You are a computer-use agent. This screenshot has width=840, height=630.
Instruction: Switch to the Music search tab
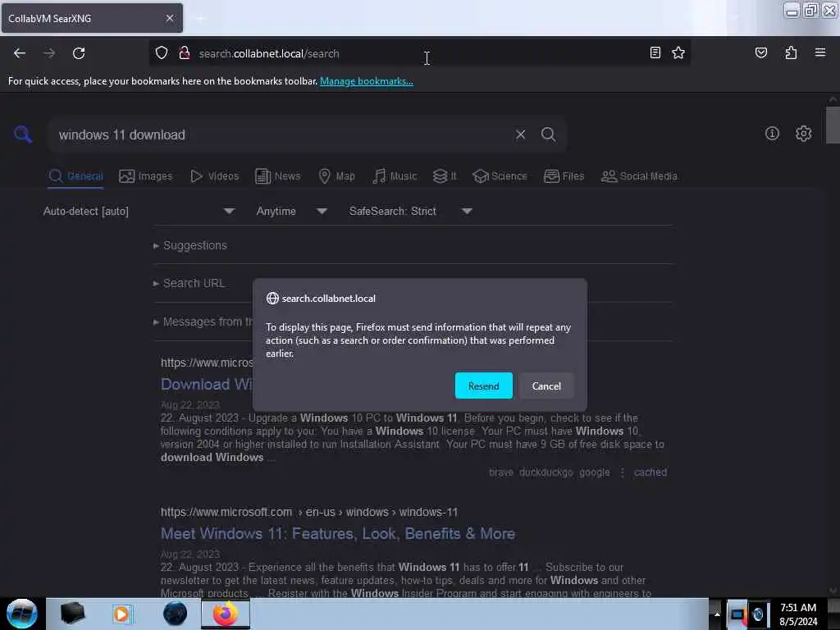click(x=395, y=176)
